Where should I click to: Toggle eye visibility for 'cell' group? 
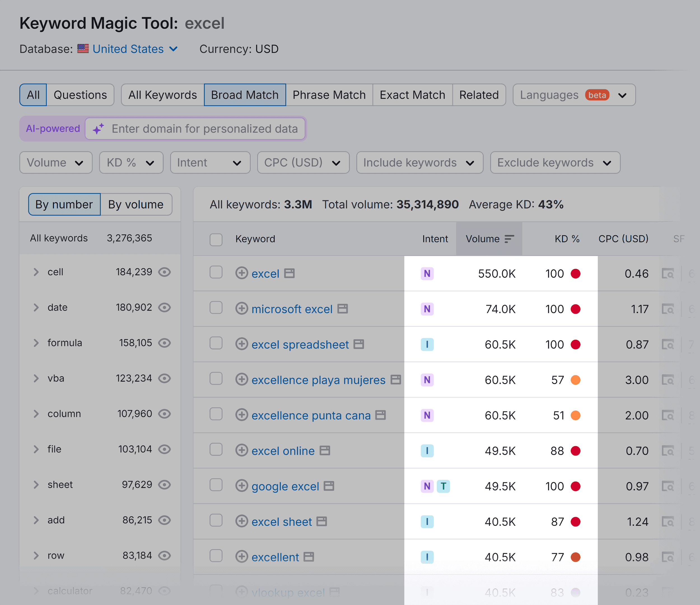pyautogui.click(x=165, y=272)
